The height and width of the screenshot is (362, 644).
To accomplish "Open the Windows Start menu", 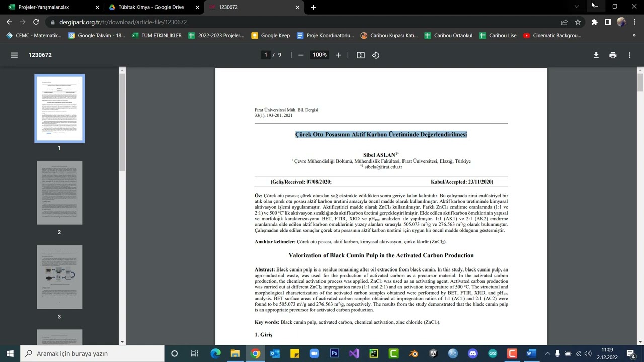I will click(10, 353).
